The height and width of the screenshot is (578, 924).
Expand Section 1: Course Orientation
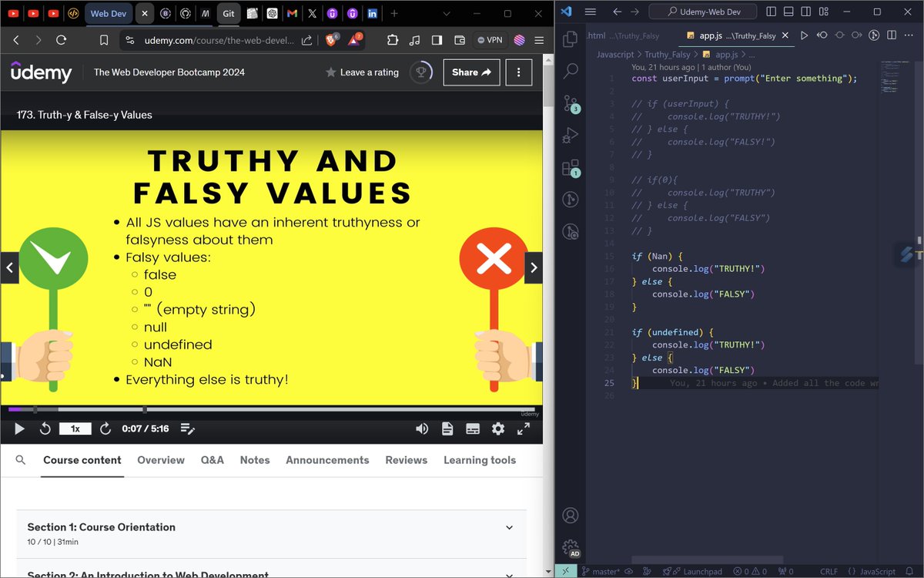271,533
